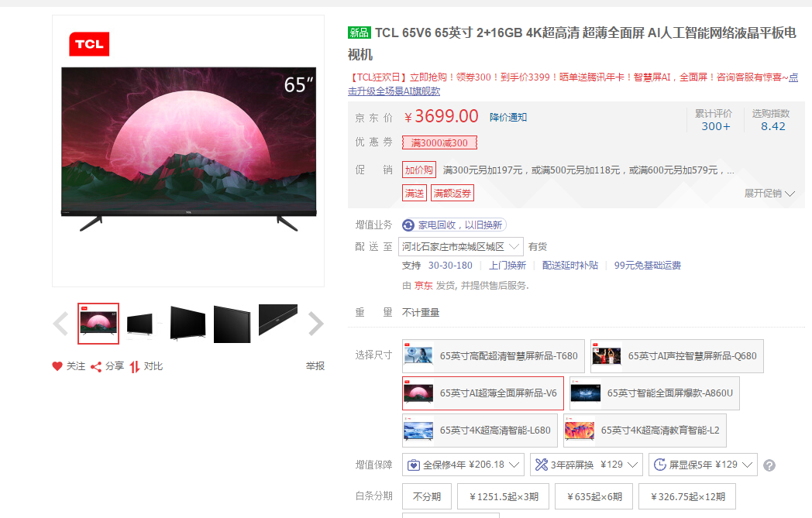Choose 65英寸AI超薄全面屏新品-V6 option
The height and width of the screenshot is (518, 812).
coord(483,393)
